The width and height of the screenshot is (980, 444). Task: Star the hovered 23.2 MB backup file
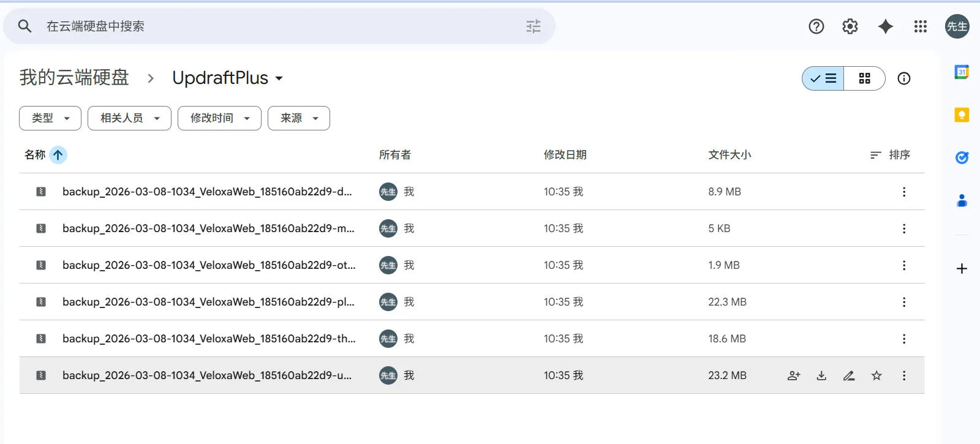(876, 375)
